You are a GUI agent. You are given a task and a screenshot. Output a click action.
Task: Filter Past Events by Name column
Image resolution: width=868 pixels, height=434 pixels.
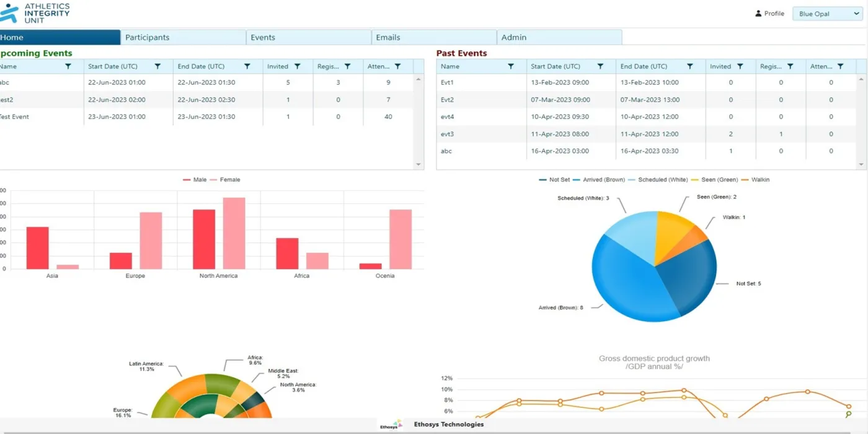click(x=511, y=66)
